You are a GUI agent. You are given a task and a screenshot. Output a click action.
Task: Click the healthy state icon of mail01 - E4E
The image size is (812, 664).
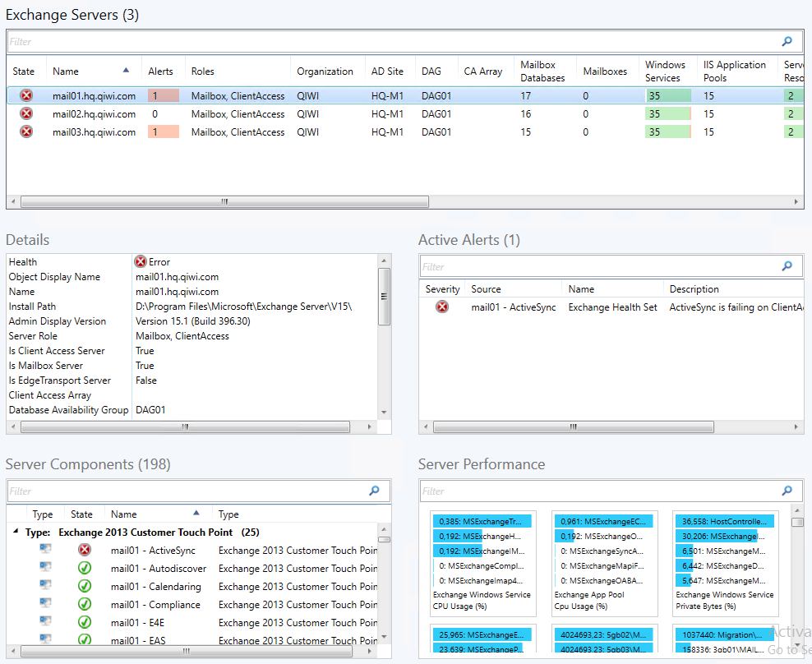point(85,622)
